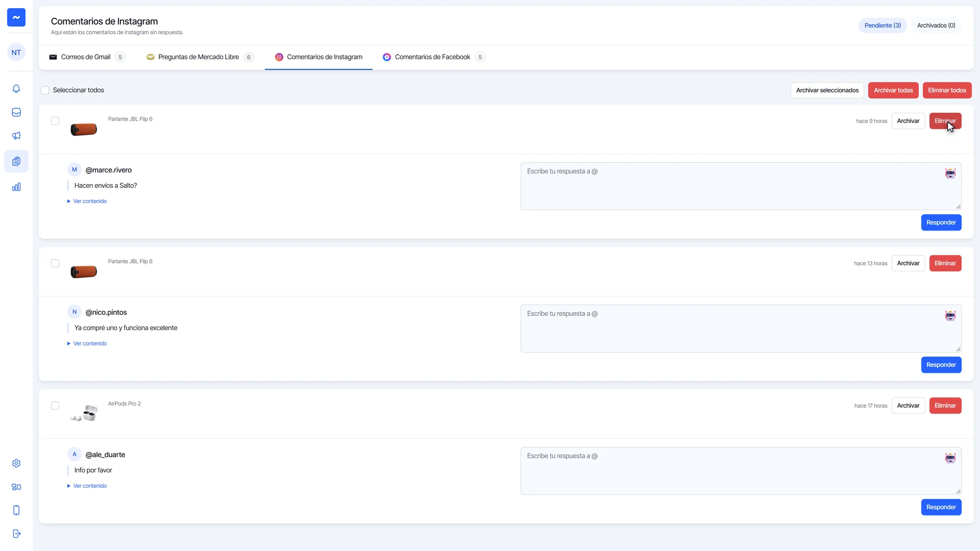Screen dimensions: 980x551
Task: Show Pendiente (3) comments
Action: point(883,26)
